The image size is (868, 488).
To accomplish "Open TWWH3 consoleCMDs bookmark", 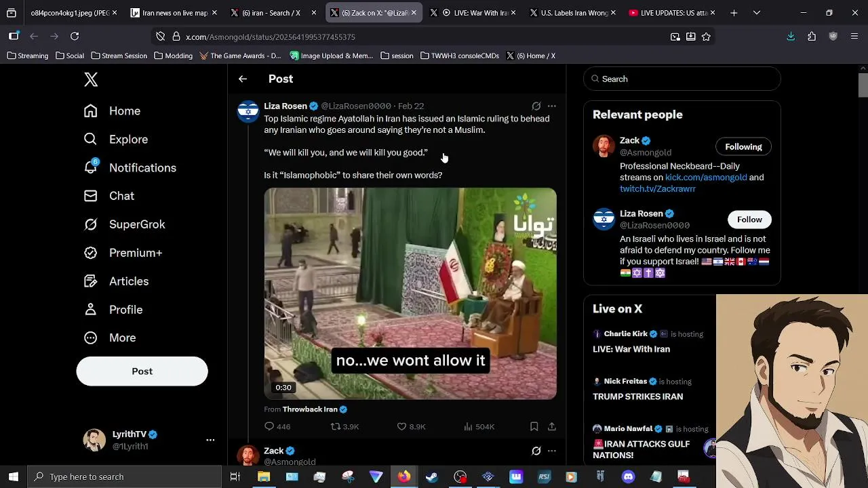I will click(460, 56).
